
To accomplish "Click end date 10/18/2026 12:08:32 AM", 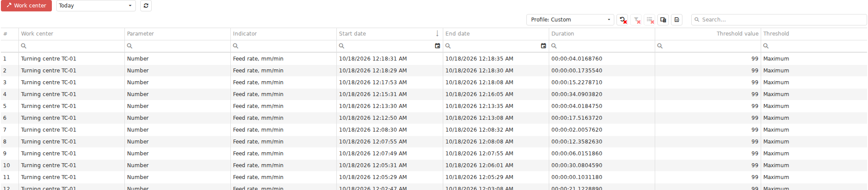I will (479, 130).
